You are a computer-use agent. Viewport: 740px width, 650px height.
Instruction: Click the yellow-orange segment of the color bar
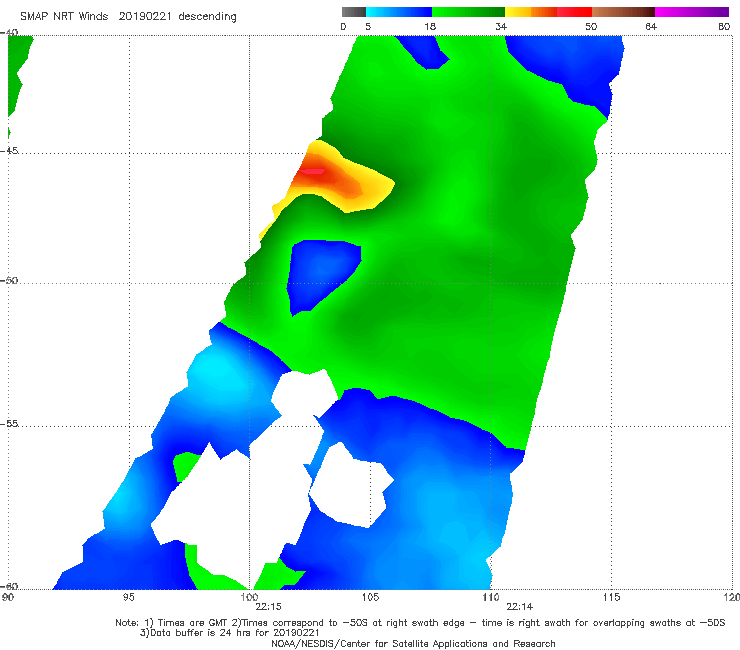(531, 12)
